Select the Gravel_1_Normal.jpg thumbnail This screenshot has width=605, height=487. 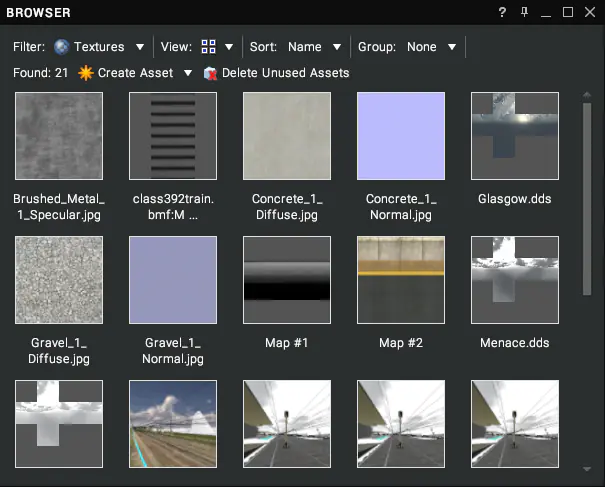coord(173,280)
